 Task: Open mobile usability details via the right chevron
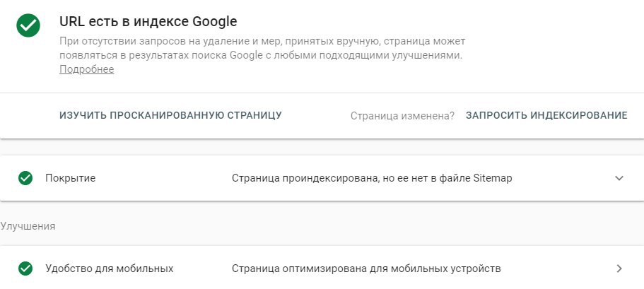[619, 269]
